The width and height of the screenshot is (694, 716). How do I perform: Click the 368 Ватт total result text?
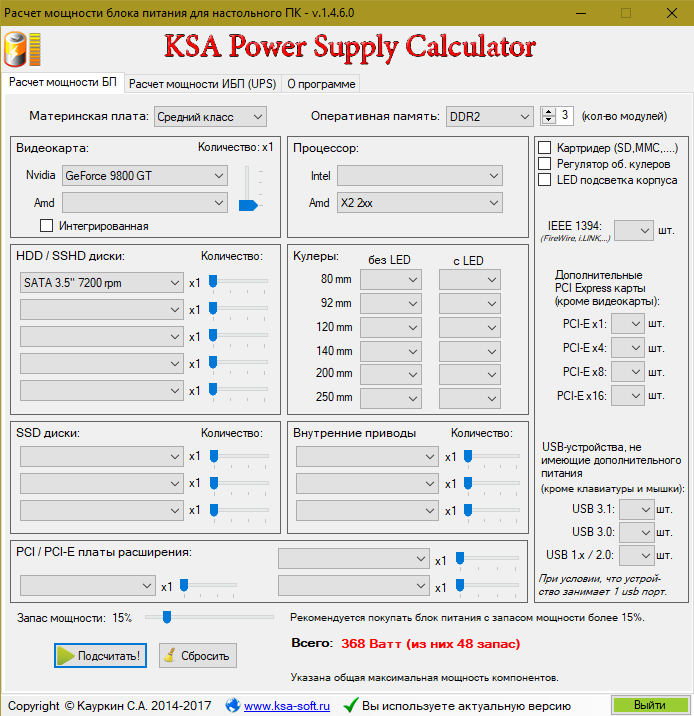[x=431, y=644]
